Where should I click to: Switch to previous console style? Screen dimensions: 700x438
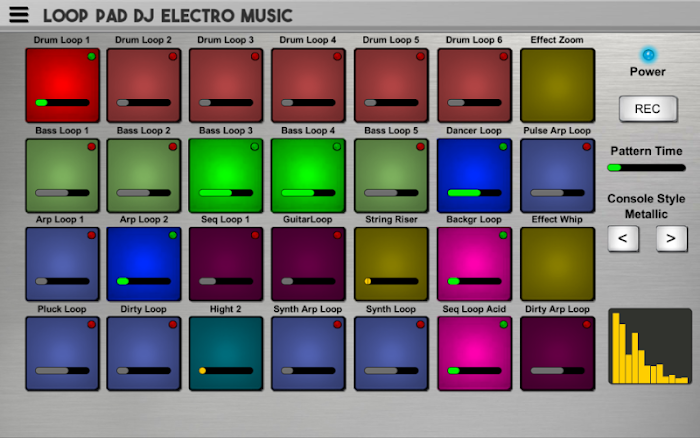(623, 238)
